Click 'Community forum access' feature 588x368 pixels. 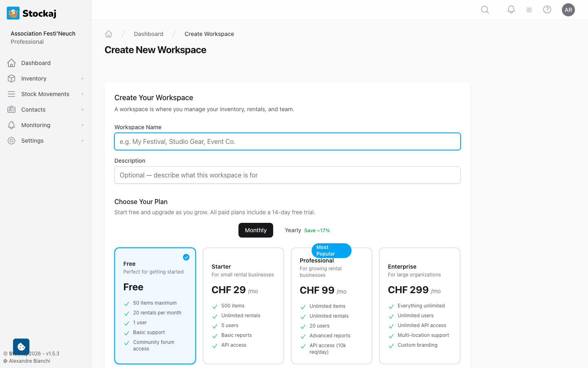pyautogui.click(x=154, y=346)
